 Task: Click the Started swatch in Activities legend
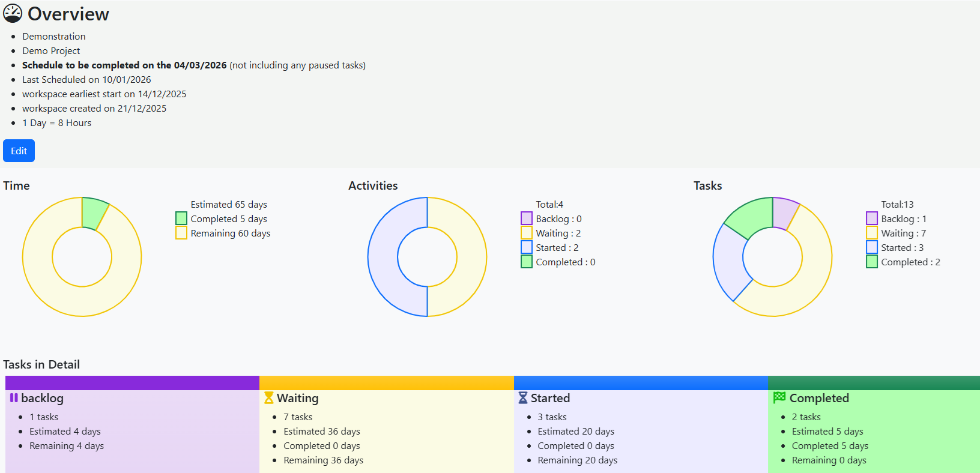pyautogui.click(x=527, y=247)
